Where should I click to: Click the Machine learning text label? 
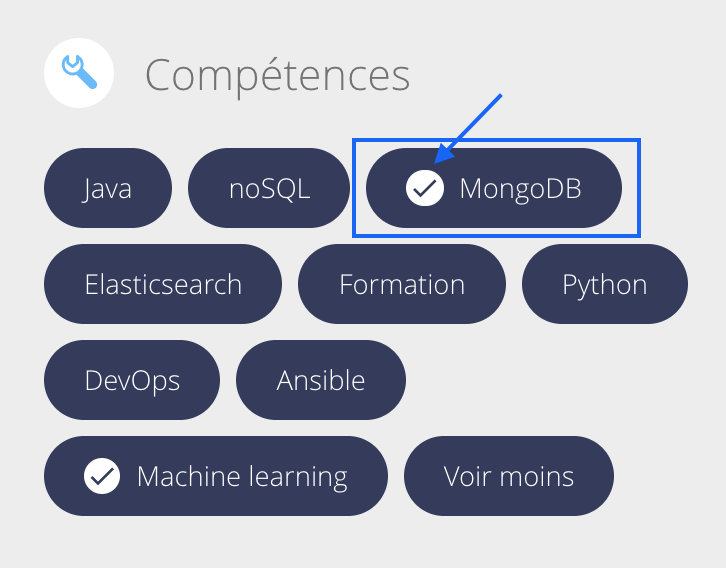242,477
